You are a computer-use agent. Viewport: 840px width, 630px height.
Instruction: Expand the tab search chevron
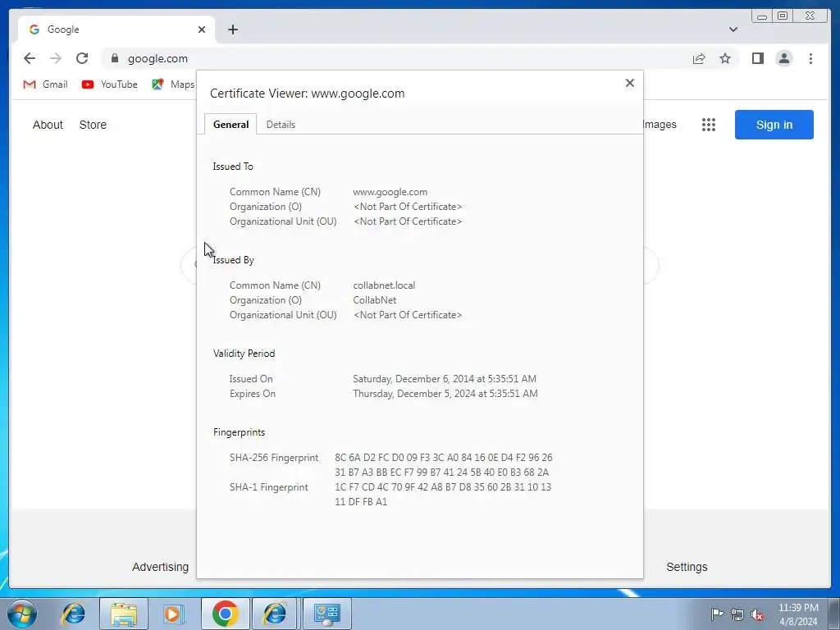tap(733, 30)
